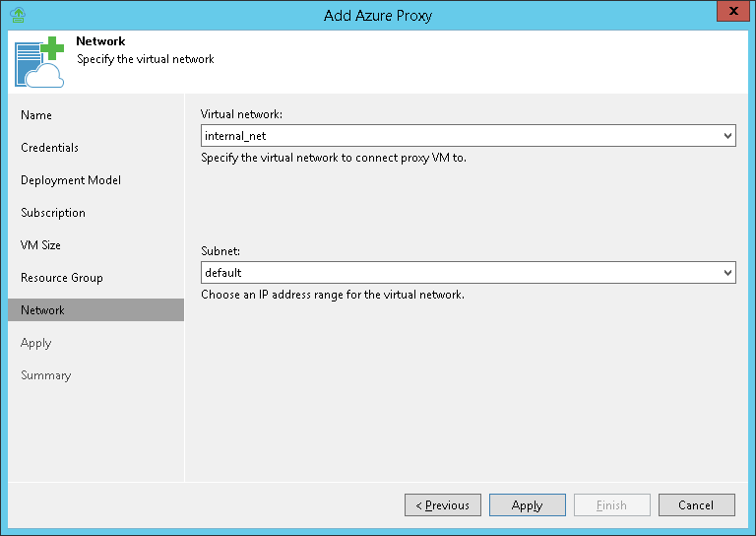Screen dimensions: 756x536
Task: Expand the Virtual network dropdown arrow
Action: point(727,136)
